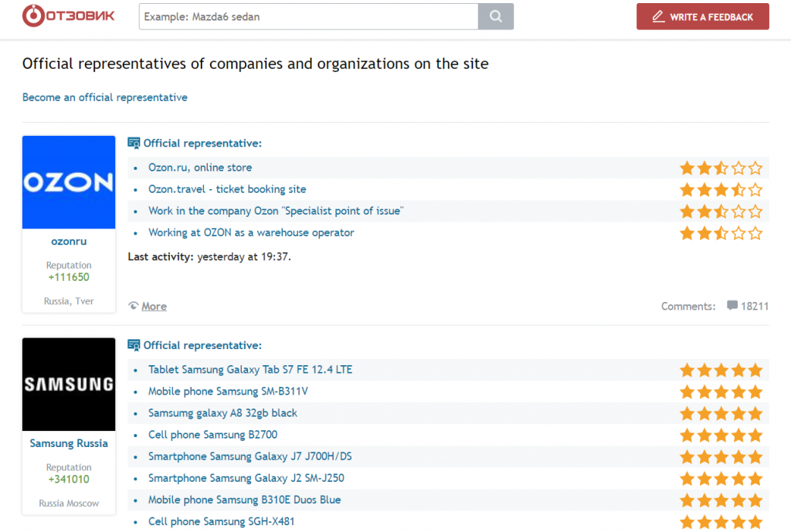Click the Last activity yesterday at 19:37 text
The height and width of the screenshot is (532, 791).
coord(209,256)
